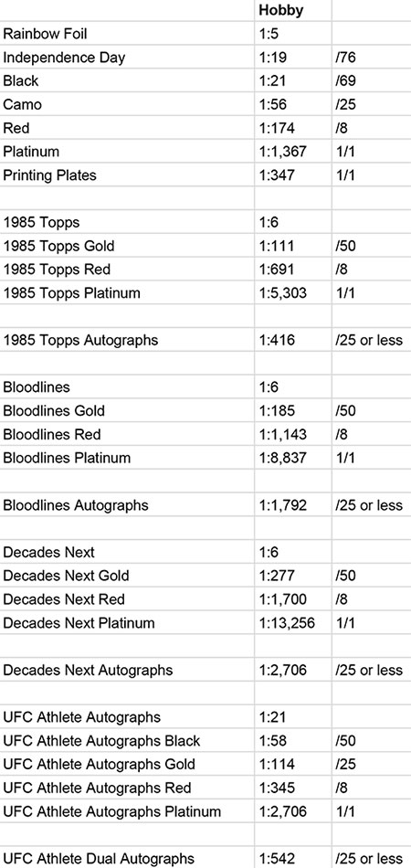Click the 1:1,367 Platinum odds cell
This screenshot has height=868, width=411.
pyautogui.click(x=292, y=151)
